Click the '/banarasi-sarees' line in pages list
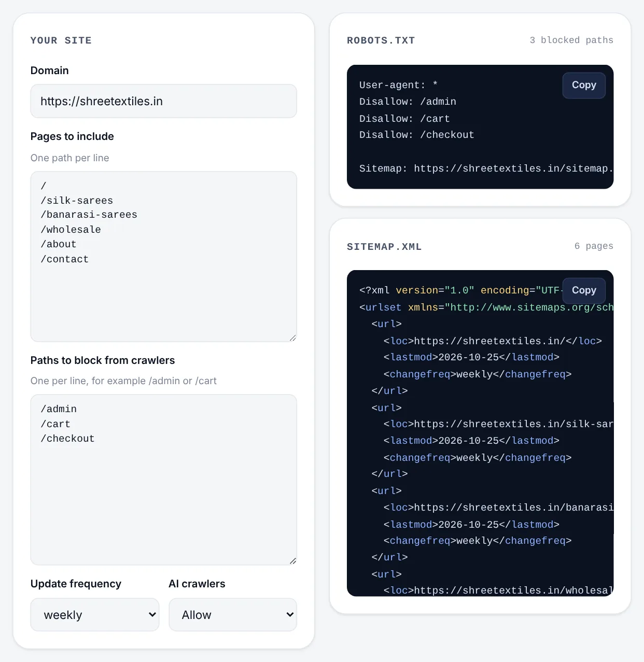Screen dimensions: 644x662 [89, 215]
